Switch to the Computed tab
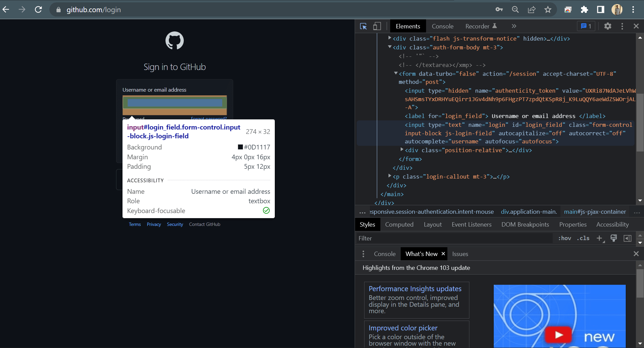This screenshot has width=644, height=348. [x=399, y=225]
